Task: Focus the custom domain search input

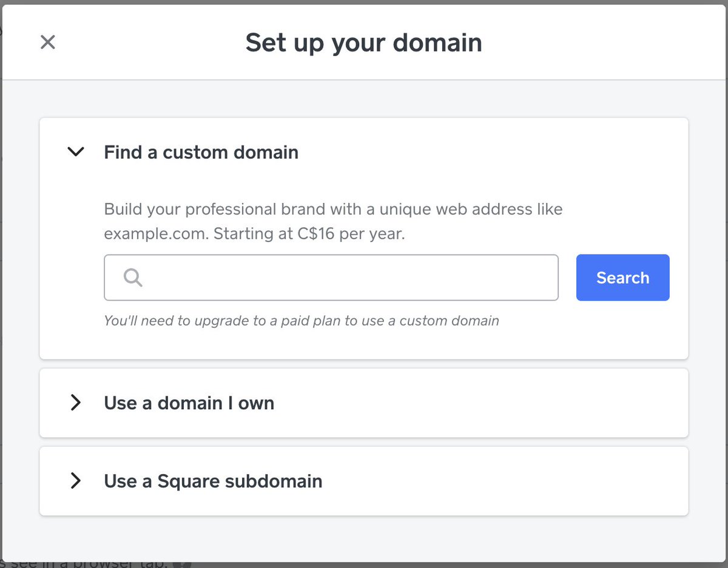Action: click(x=346, y=278)
